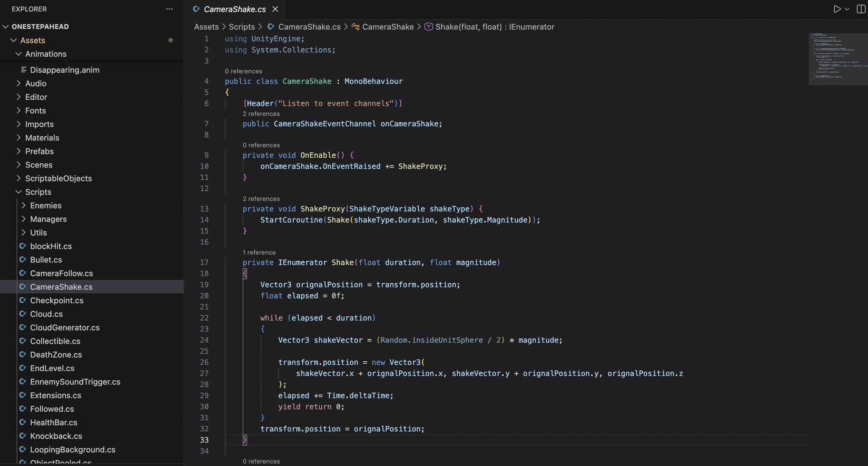Select the CameraShake.cs editor tab

[x=234, y=9]
